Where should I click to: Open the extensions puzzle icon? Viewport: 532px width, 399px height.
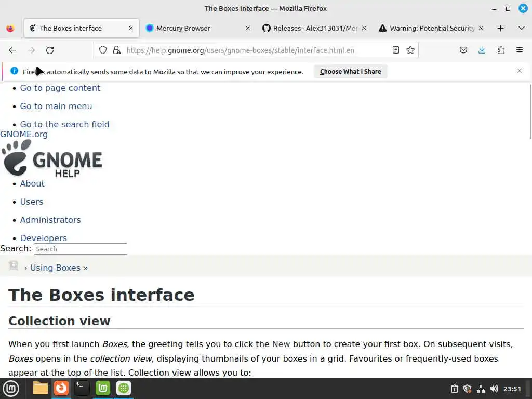tap(501, 50)
